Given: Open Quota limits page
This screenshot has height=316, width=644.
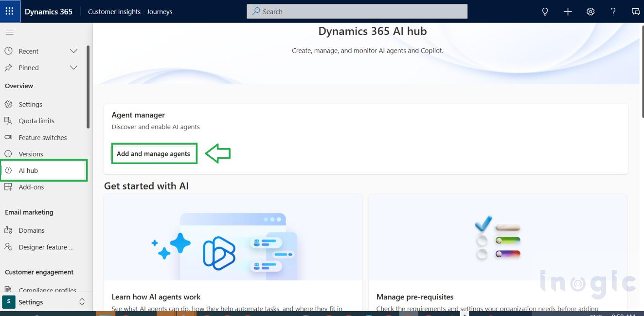Looking at the screenshot, I should click(x=43, y=121).
